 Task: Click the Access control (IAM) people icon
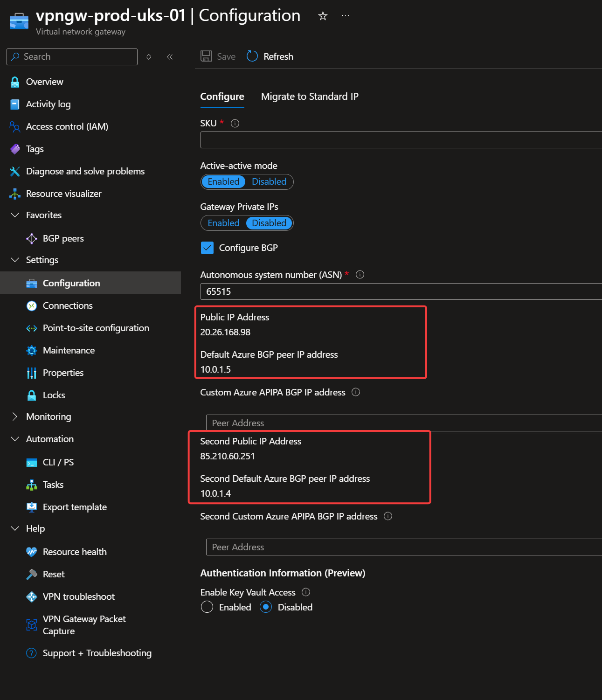[x=15, y=127]
